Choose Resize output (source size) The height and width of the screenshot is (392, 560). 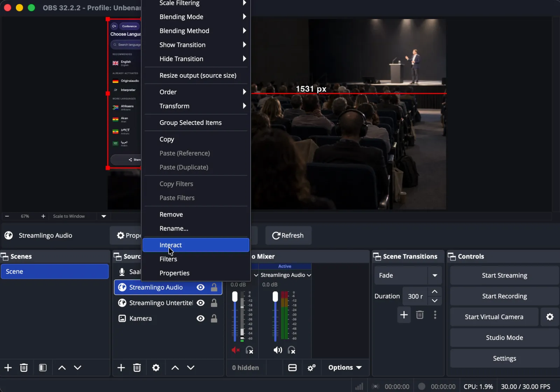pos(196,76)
